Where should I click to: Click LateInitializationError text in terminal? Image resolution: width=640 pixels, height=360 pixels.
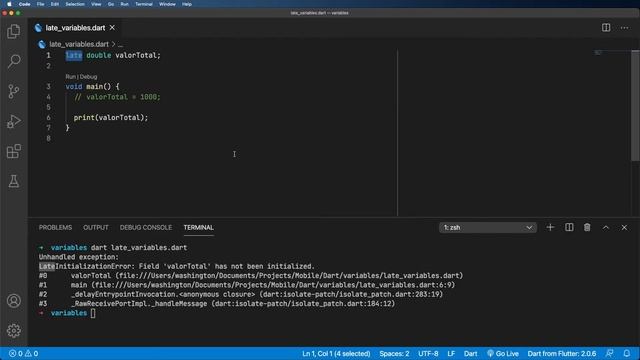click(86, 266)
